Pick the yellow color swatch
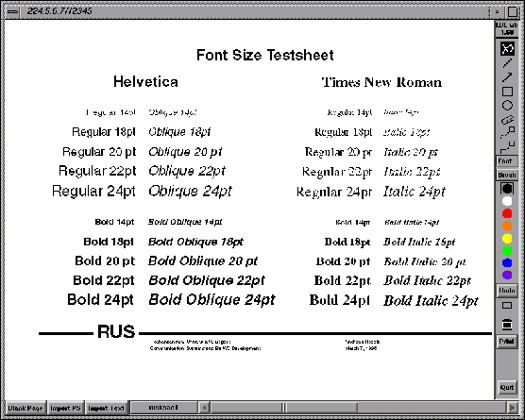This screenshot has width=525, height=420. [507, 238]
